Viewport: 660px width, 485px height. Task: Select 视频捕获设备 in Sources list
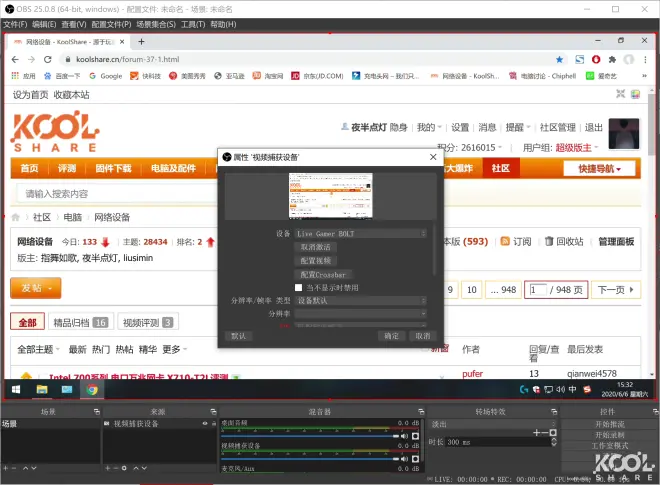pyautogui.click(x=160, y=424)
